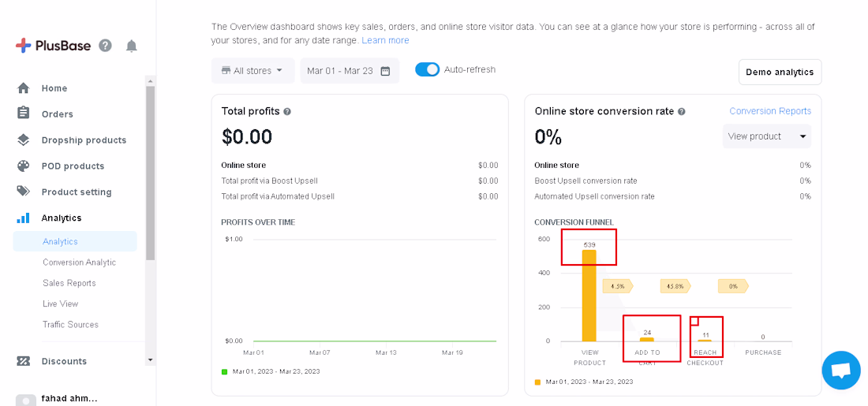868x406 pixels.
Task: Click the Mar 13 axis label
Action: click(386, 352)
